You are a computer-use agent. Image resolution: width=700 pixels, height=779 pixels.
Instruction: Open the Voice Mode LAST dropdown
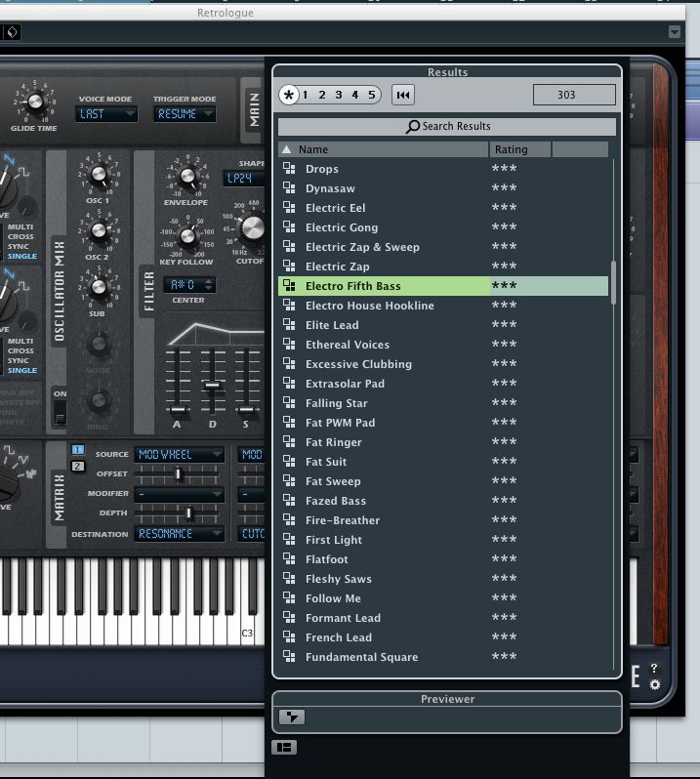coord(106,114)
